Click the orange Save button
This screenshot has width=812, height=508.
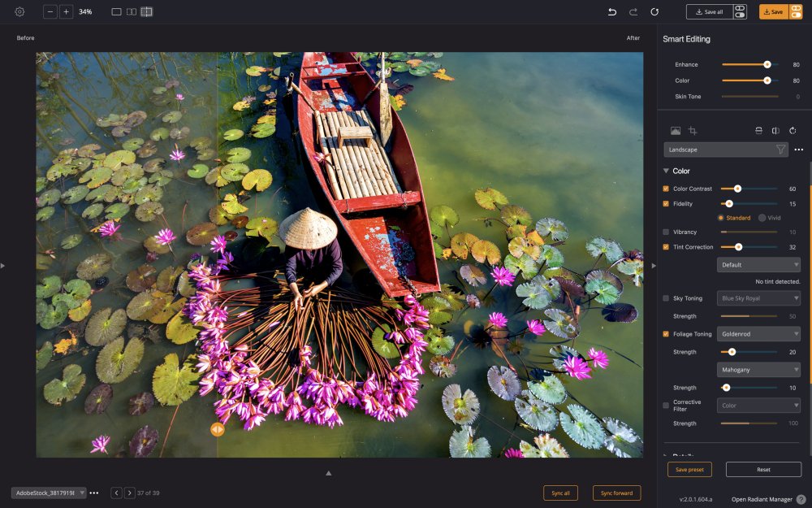774,11
